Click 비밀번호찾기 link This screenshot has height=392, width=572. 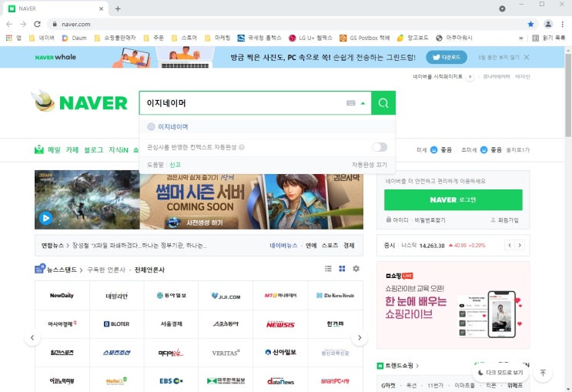430,220
